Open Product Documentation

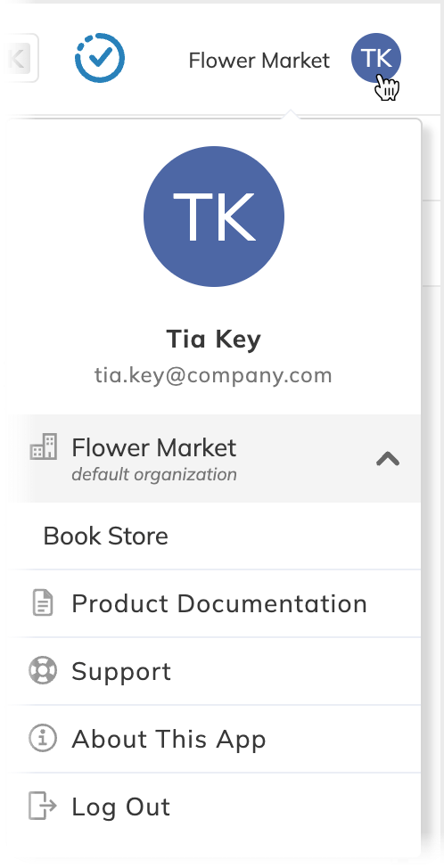click(214, 603)
